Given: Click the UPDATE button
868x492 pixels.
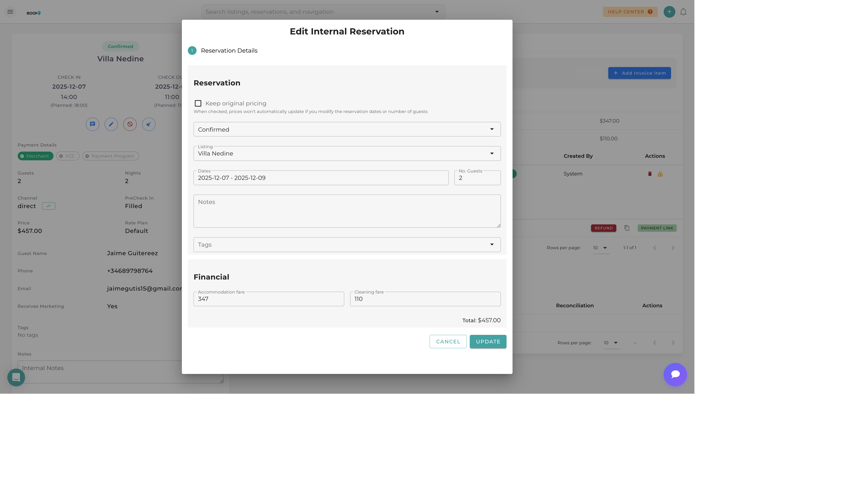Looking at the screenshot, I should (x=488, y=341).
